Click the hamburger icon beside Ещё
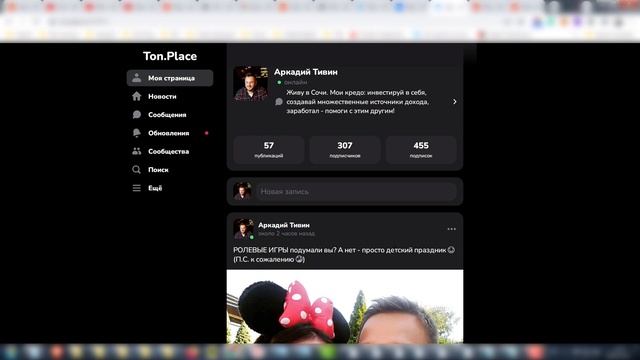Screen dimensions: 640x360 (136, 188)
